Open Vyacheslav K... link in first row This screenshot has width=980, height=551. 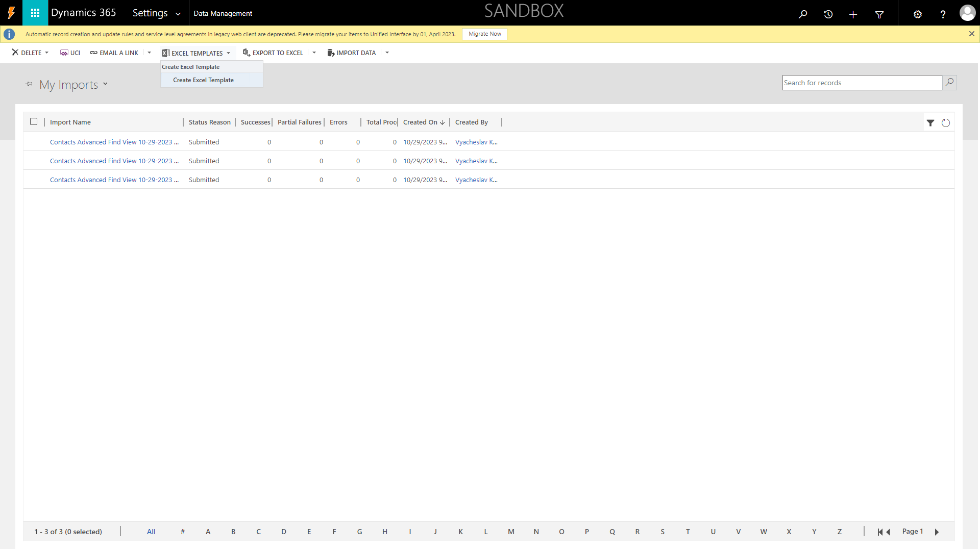pyautogui.click(x=476, y=142)
